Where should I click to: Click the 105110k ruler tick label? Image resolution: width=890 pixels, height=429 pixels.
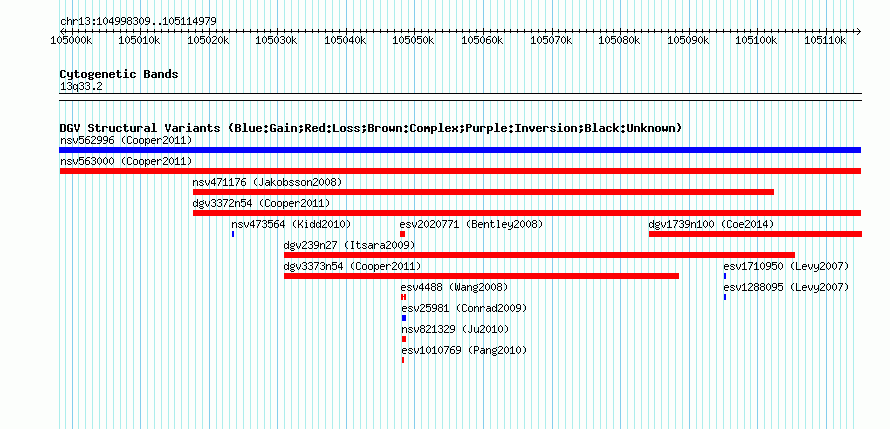[826, 40]
